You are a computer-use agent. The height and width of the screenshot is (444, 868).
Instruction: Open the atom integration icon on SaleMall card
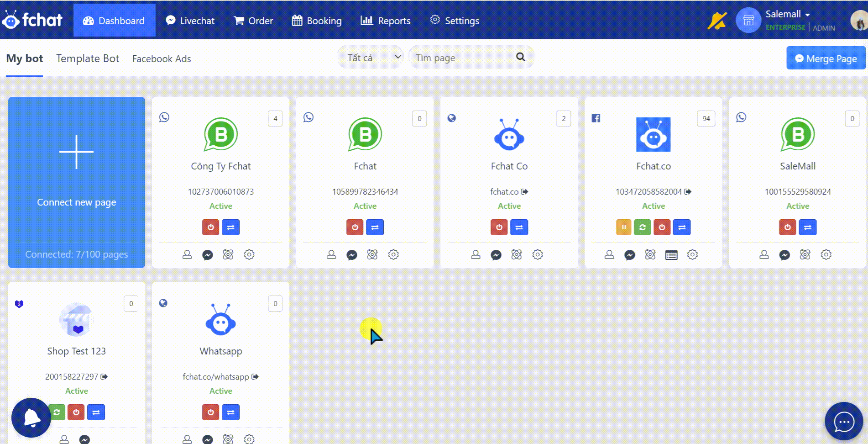point(805,254)
